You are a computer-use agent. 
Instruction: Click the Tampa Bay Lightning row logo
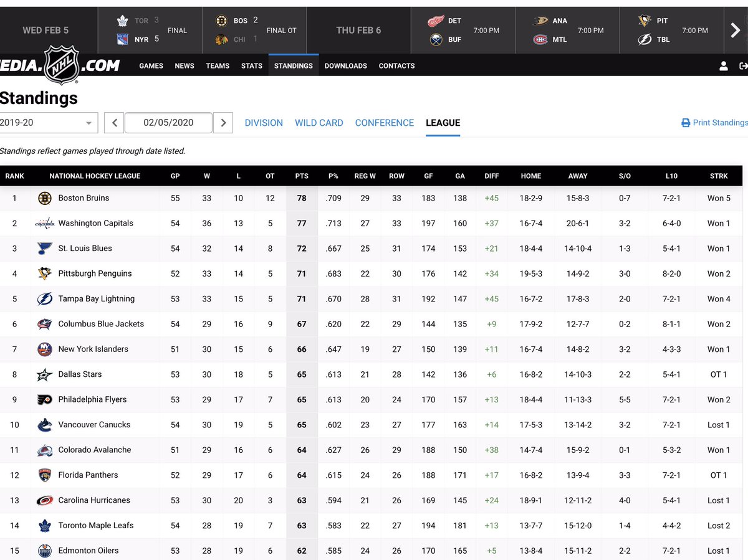[x=44, y=299]
